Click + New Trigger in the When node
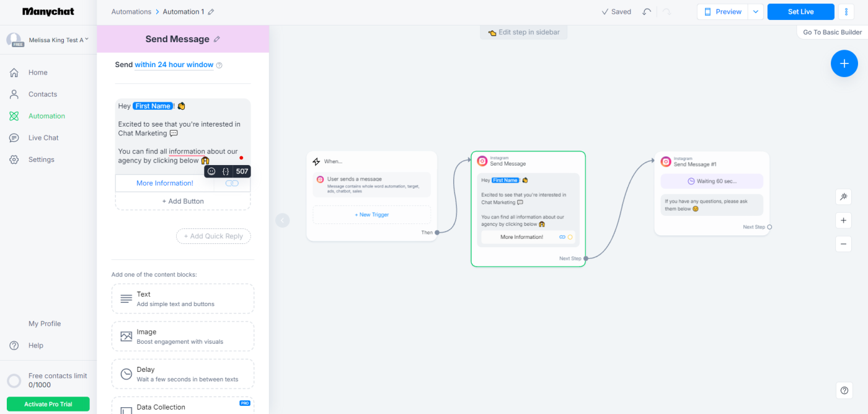This screenshot has height=414, width=868. coord(372,215)
